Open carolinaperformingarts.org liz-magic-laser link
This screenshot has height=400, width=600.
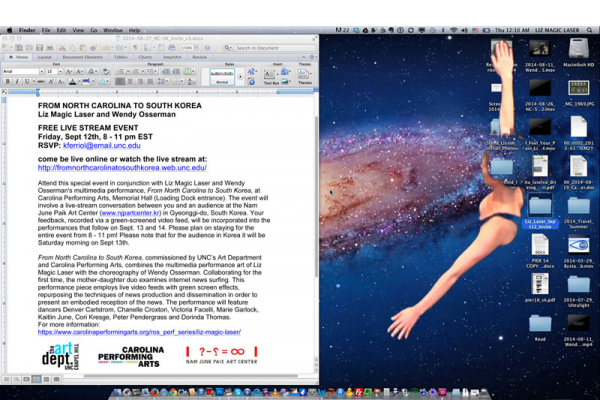tap(139, 332)
